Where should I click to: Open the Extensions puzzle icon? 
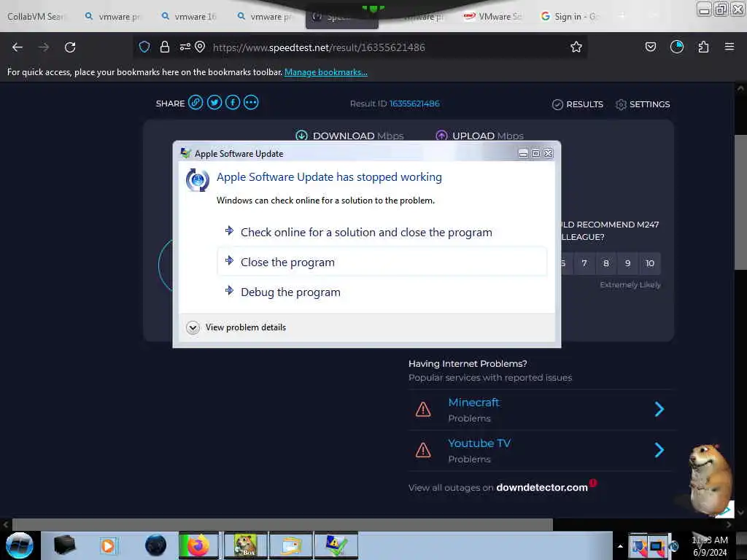703,47
